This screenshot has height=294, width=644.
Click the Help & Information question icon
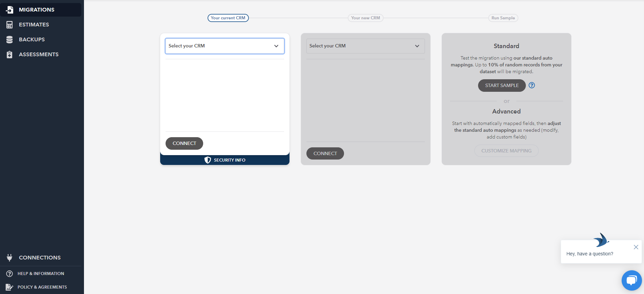pyautogui.click(x=9, y=274)
